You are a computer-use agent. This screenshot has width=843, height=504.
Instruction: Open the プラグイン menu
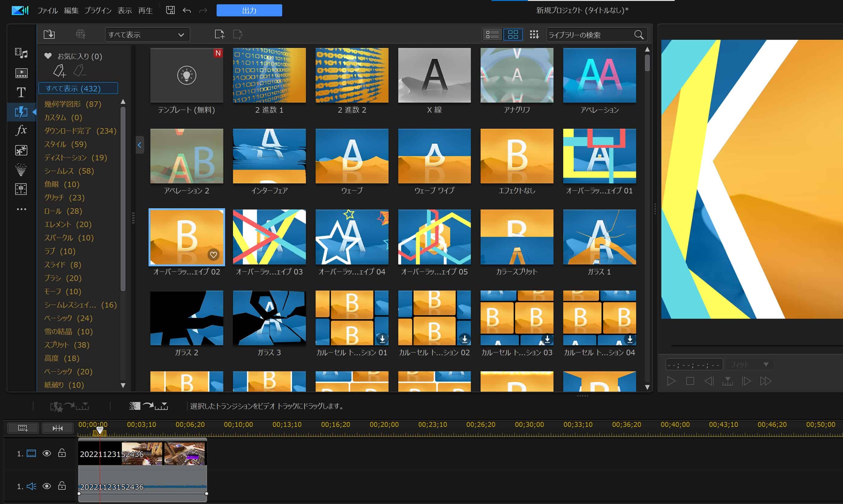click(98, 11)
